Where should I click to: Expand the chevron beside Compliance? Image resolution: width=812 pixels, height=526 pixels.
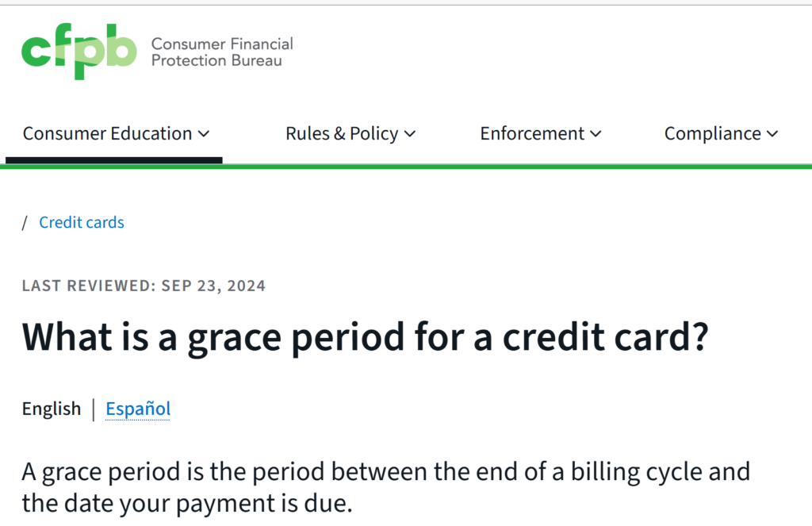pos(773,134)
